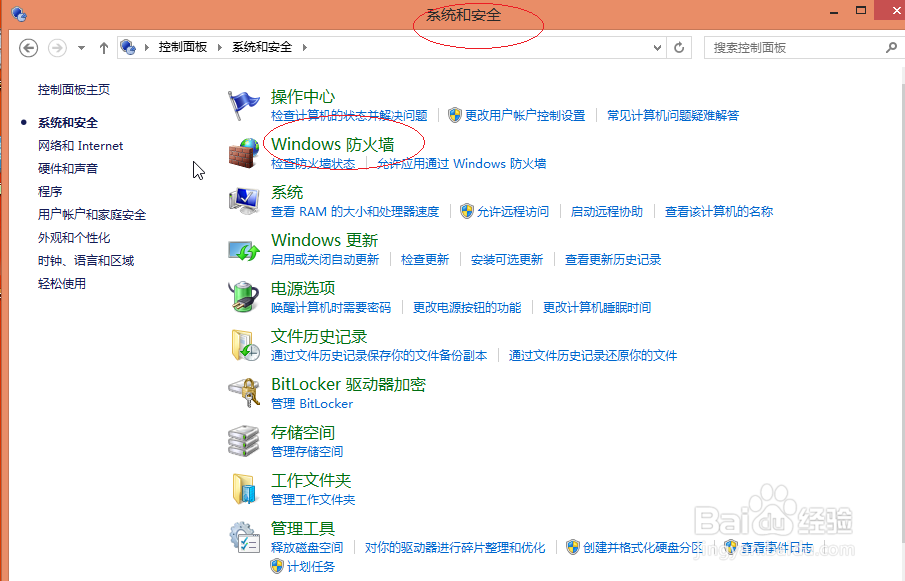This screenshot has width=905, height=581.
Task: Click 查看更新历史记录 link
Action: 613,259
